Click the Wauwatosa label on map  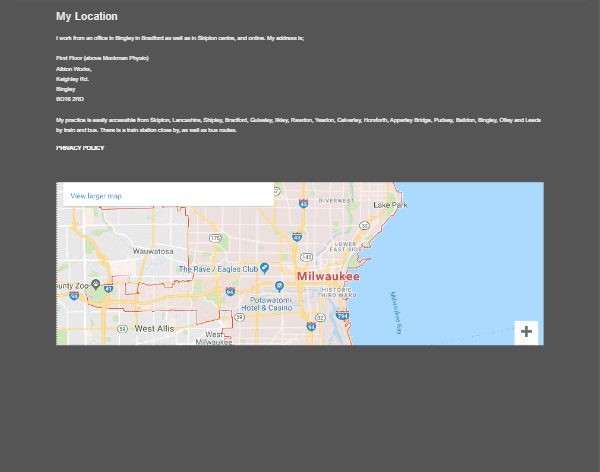(x=153, y=251)
